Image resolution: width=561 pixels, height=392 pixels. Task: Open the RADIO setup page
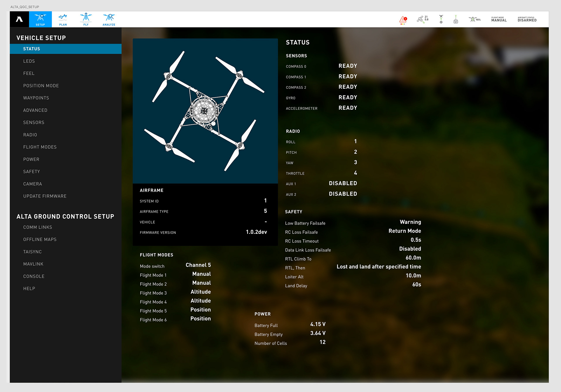coord(30,135)
